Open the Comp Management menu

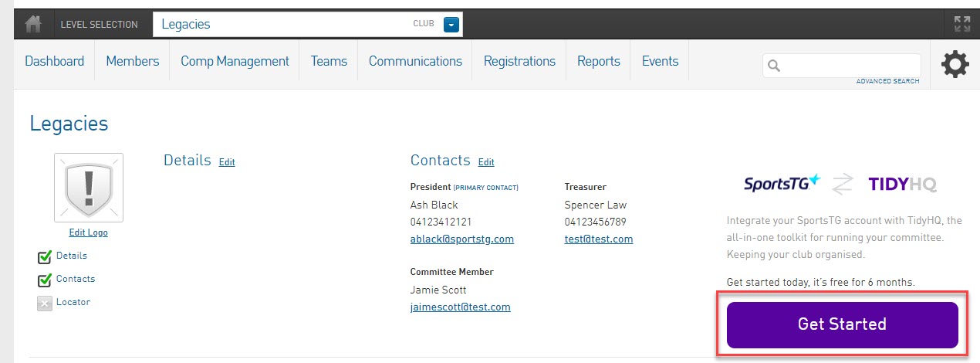235,61
